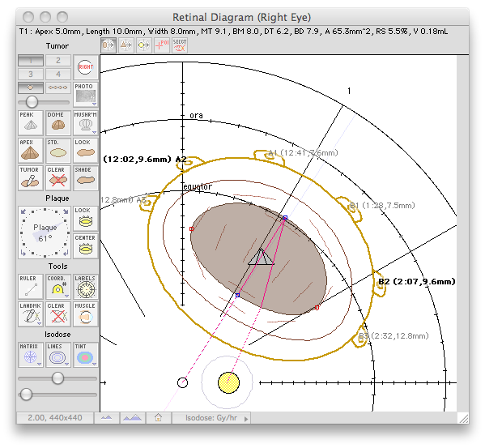Click the center-on-tumor-apex view toolbar icon
This screenshot has height=448, width=485.
click(126, 45)
